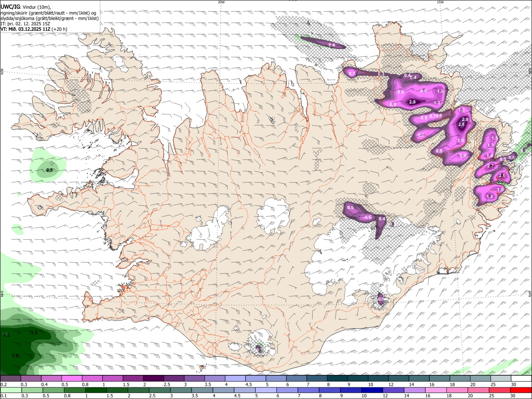This screenshot has width=532, height=399.
Task: Click the bright pink 0.5–0.8 swatch, top legend row
Action: coord(72,379)
